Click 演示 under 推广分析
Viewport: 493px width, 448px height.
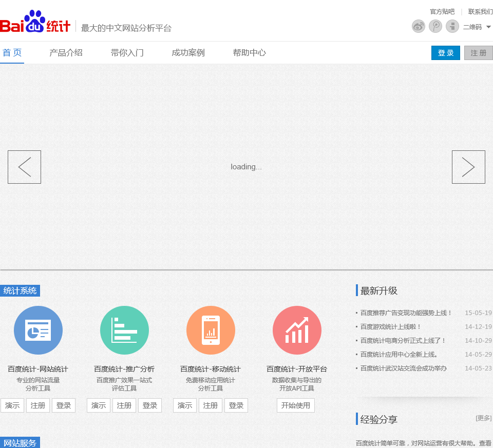click(x=99, y=405)
